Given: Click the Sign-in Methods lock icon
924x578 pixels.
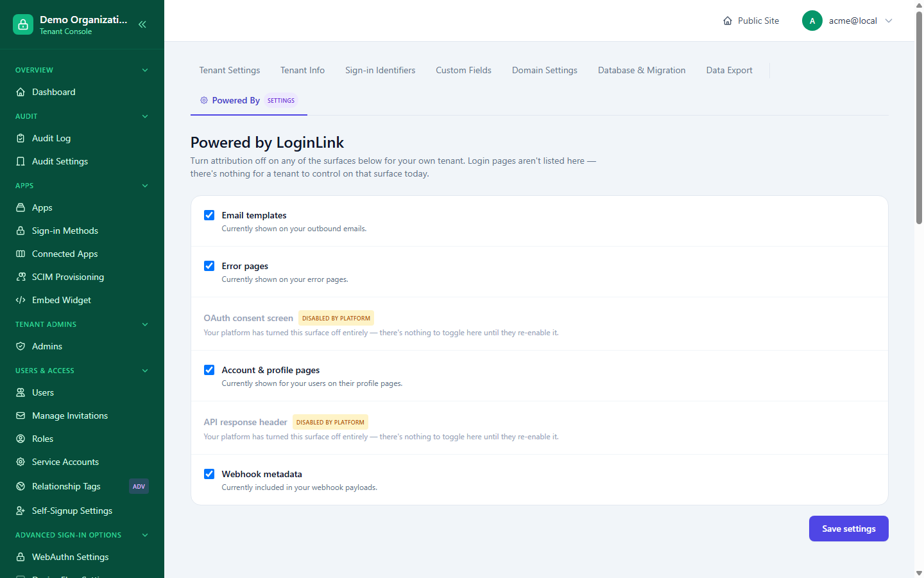Looking at the screenshot, I should coord(21,231).
